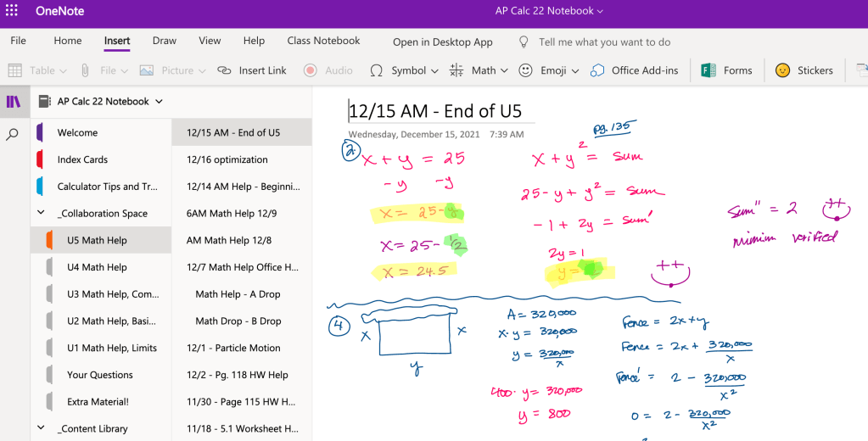Click the Stickers icon

point(782,70)
